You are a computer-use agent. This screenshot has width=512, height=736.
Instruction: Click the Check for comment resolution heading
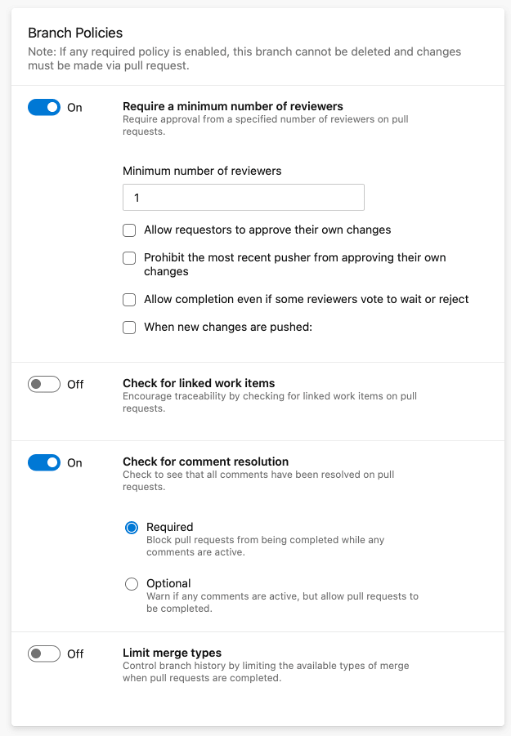[206, 461]
